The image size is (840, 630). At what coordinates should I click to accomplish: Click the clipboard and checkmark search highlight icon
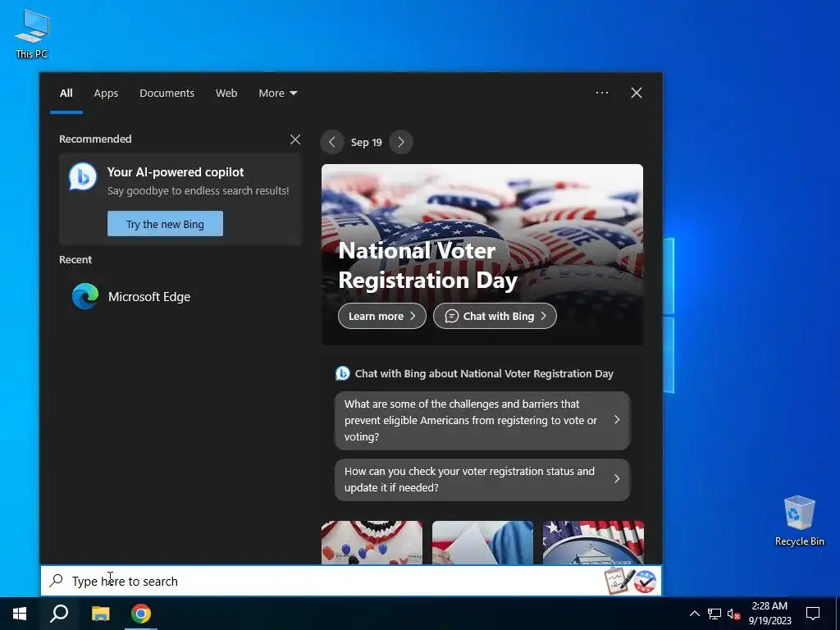[630, 581]
